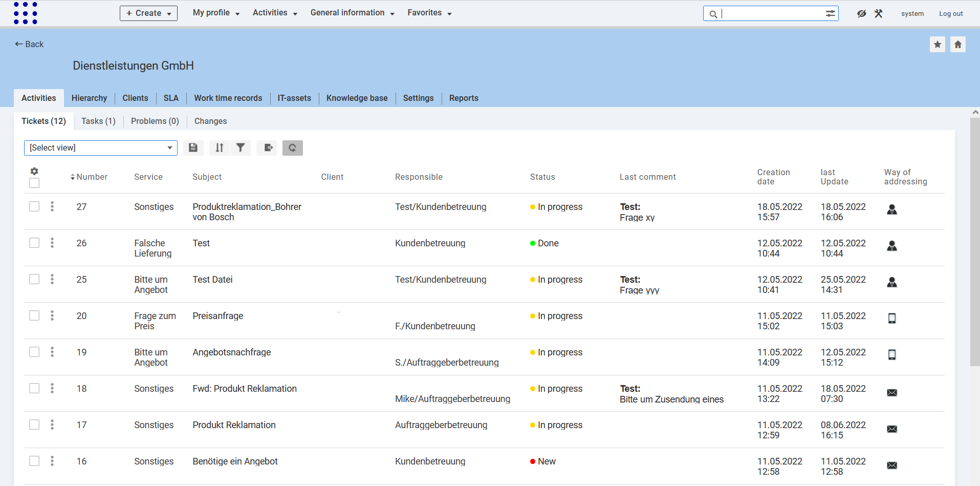
Task: Expand the Create menu chevron
Action: point(169,13)
